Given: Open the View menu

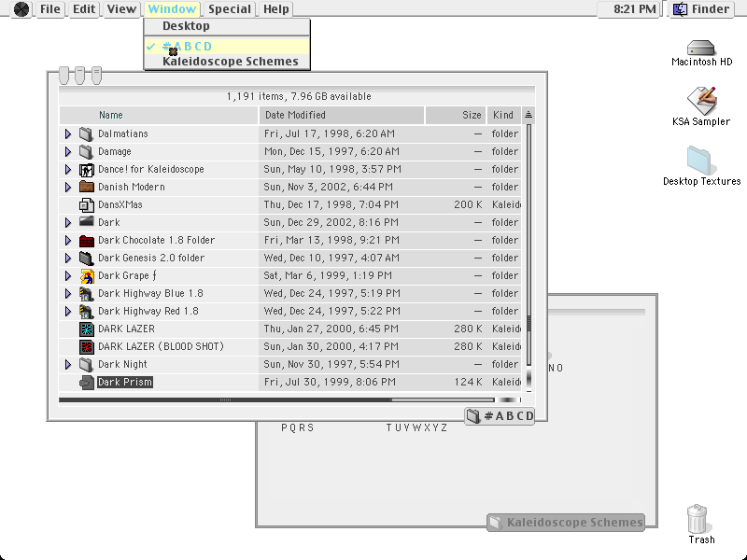Looking at the screenshot, I should [x=121, y=9].
